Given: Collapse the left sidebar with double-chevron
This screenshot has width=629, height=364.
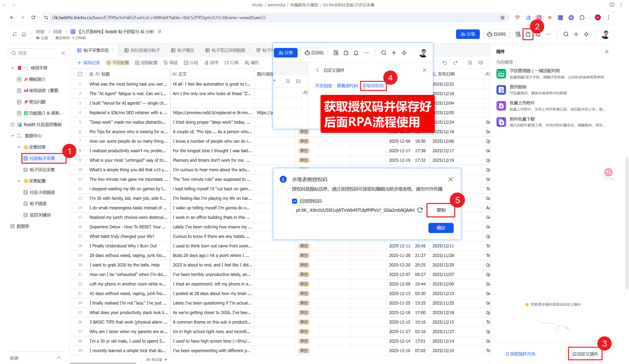Looking at the screenshot, I should coord(63,53).
